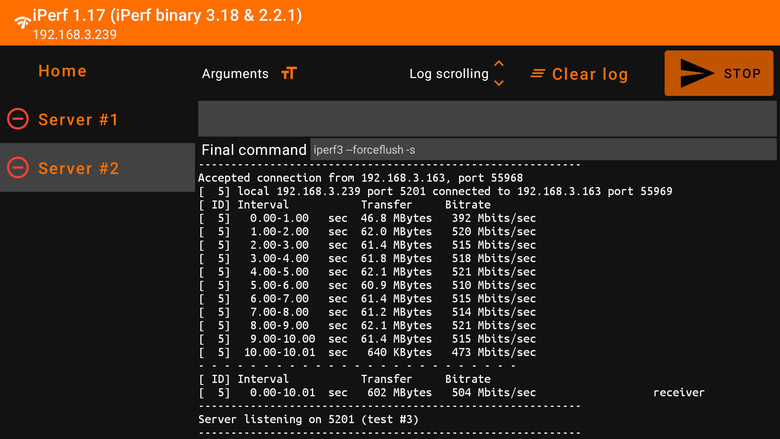Click the log row with 640 KBytes transfer
The width and height of the screenshot is (780, 439).
click(x=367, y=352)
